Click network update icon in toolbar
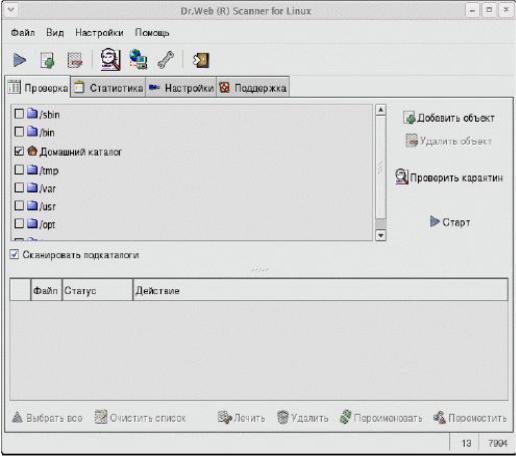 point(138,59)
